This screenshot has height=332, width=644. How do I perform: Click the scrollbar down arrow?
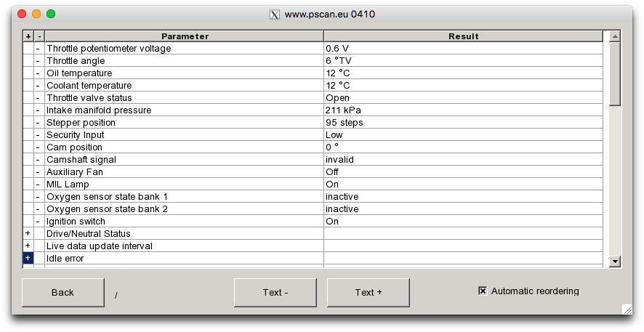tap(614, 261)
